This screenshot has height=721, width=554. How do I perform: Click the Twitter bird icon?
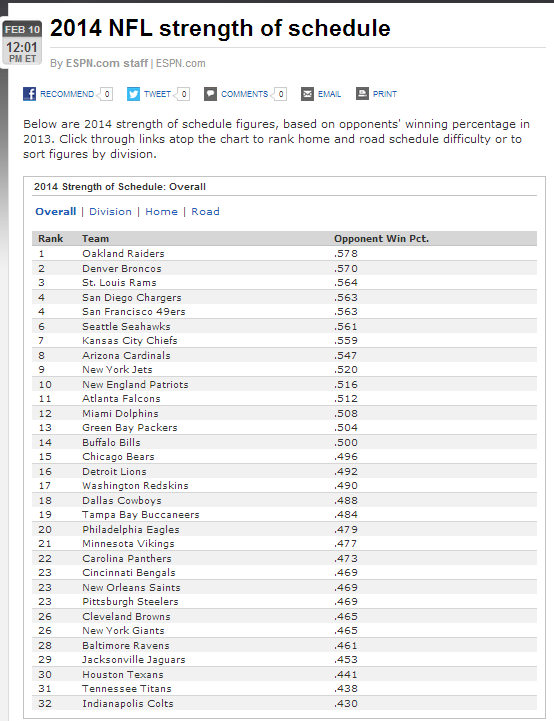point(133,94)
